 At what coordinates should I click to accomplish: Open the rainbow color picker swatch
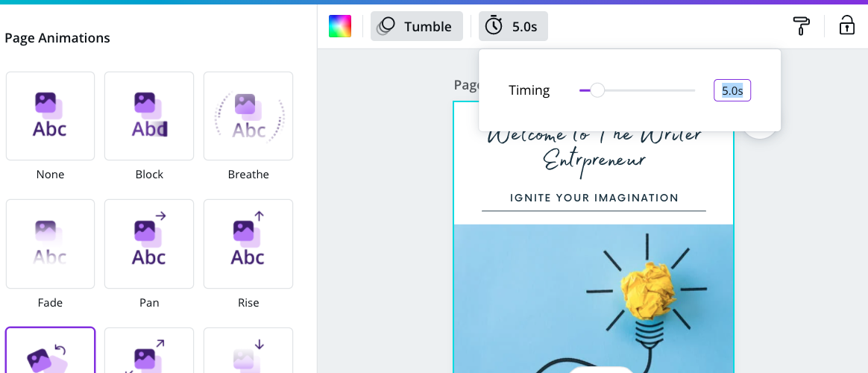340,26
